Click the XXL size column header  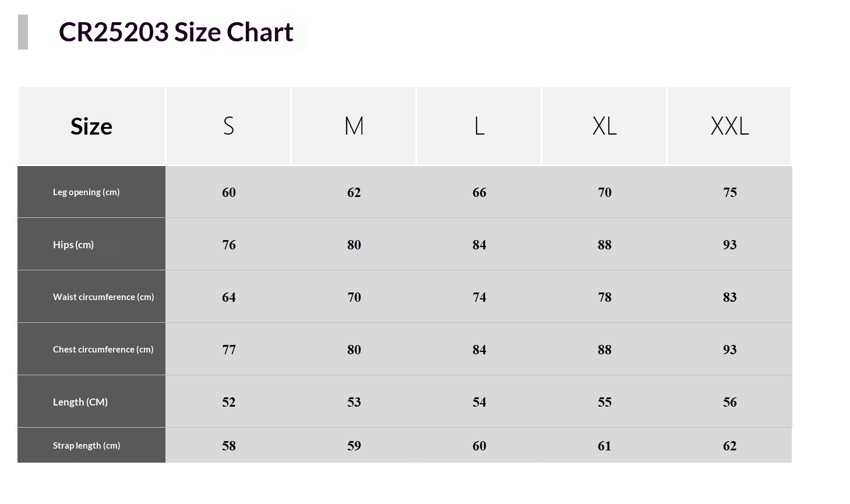tap(729, 126)
